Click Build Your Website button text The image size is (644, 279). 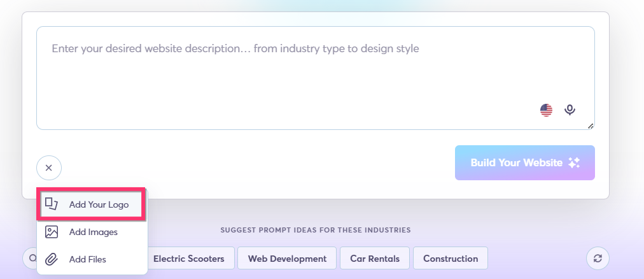(516, 162)
